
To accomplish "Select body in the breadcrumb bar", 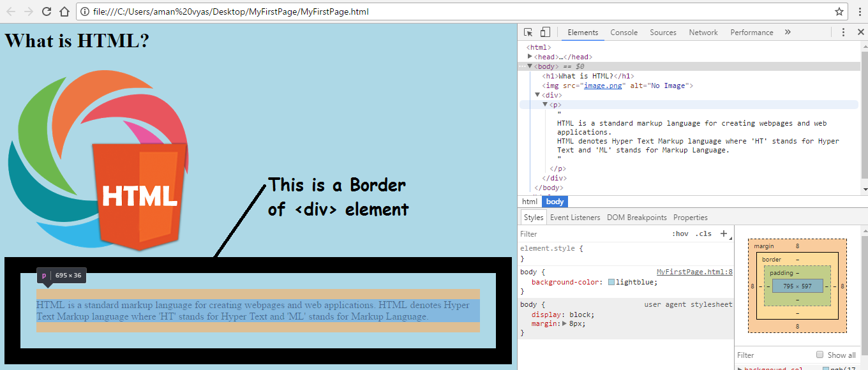I will point(554,201).
